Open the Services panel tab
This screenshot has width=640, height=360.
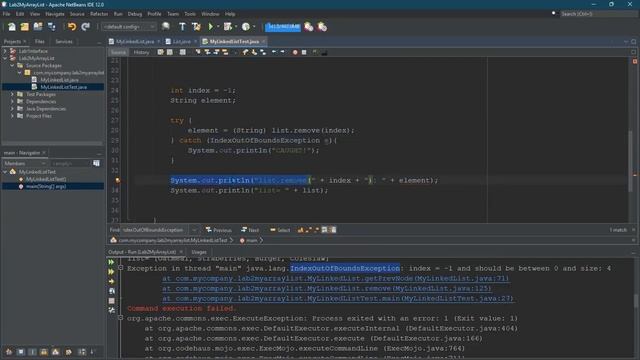click(x=64, y=42)
